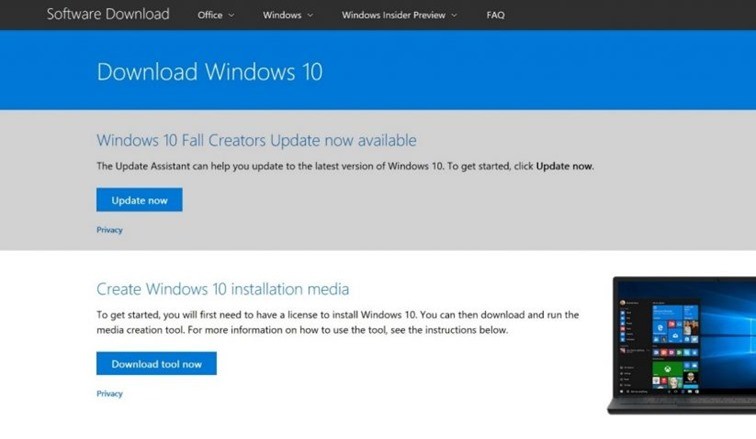Open the Windows Insider Preview menu
Viewport: 756px width, 439px height.
coord(393,15)
